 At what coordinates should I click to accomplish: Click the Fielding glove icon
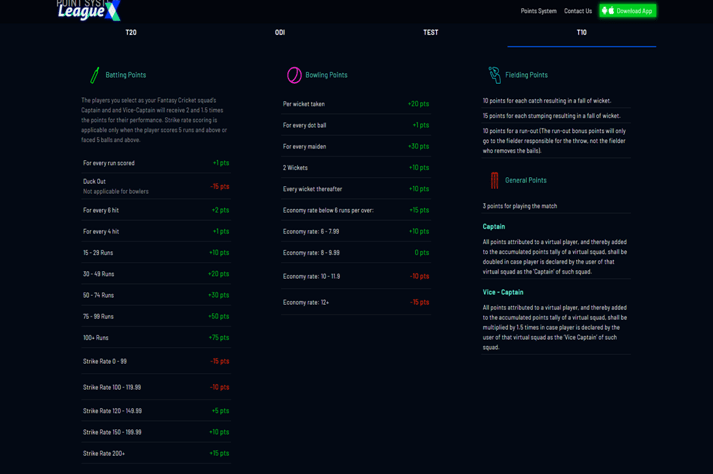point(494,75)
